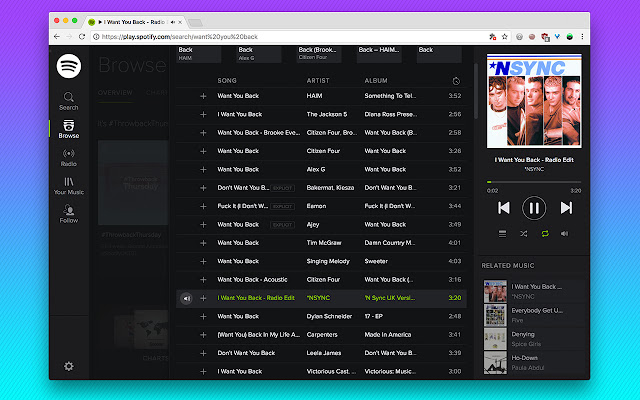
Task: Switch to the Overview tab
Action: (x=115, y=93)
